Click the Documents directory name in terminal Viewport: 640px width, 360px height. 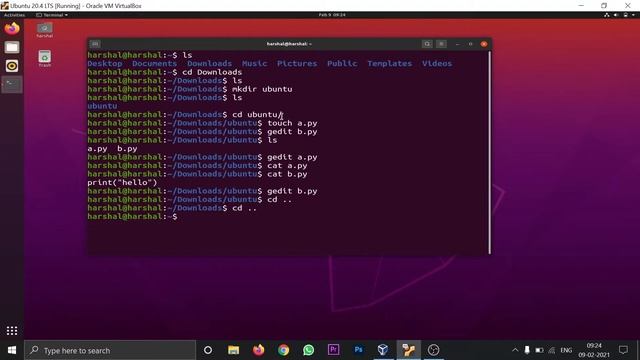[x=154, y=64]
